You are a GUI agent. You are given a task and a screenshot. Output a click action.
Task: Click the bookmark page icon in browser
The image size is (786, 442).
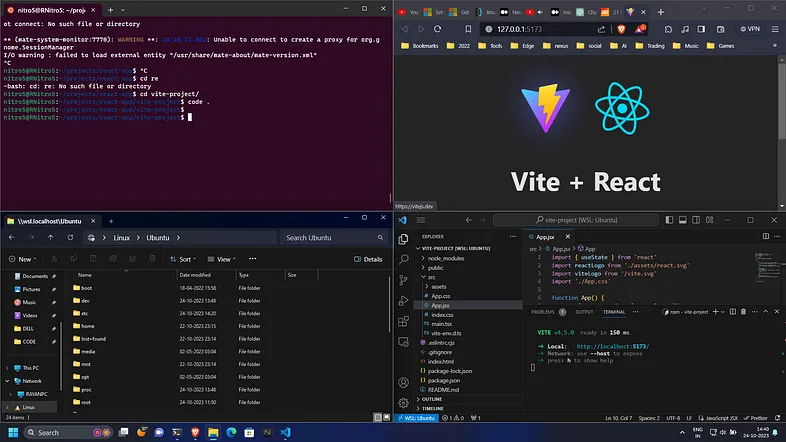click(468, 29)
